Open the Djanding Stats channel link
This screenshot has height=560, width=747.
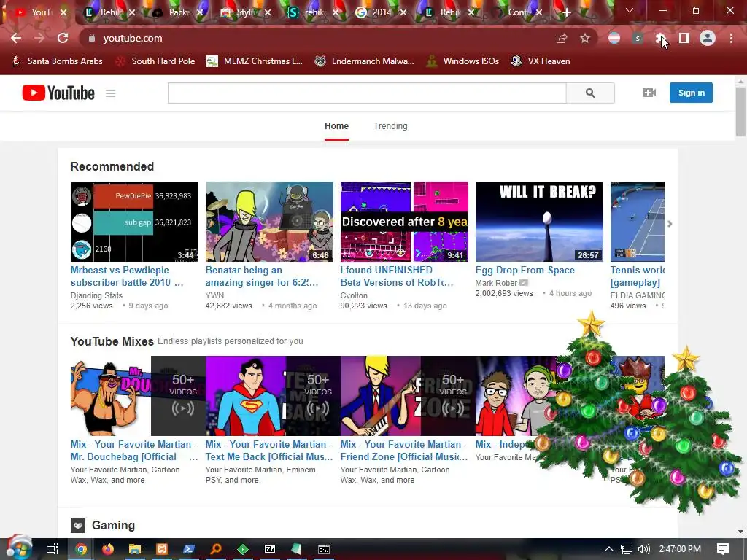(96, 295)
